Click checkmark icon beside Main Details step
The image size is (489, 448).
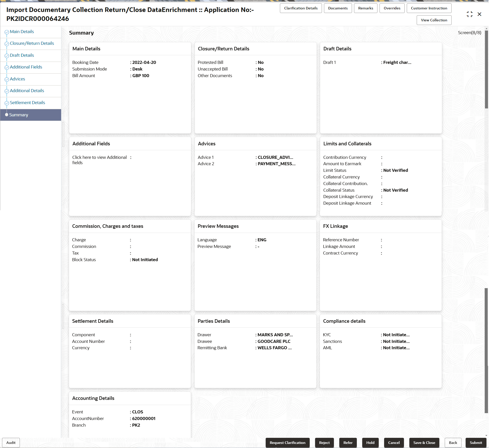pos(7,32)
